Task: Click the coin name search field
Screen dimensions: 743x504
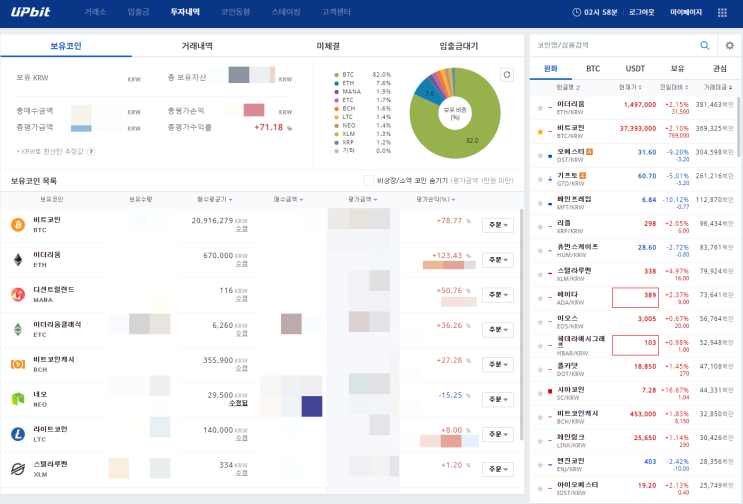Action: click(x=614, y=45)
